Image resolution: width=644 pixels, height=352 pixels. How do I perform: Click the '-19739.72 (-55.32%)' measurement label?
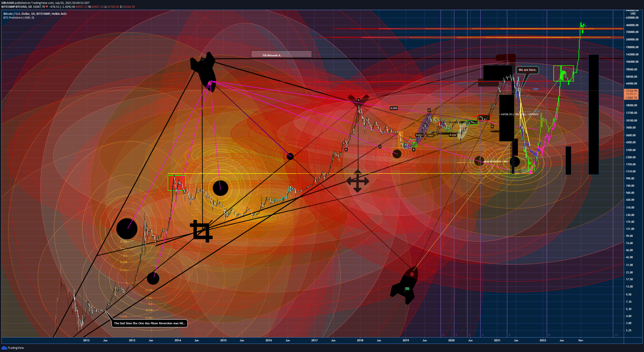512,114
